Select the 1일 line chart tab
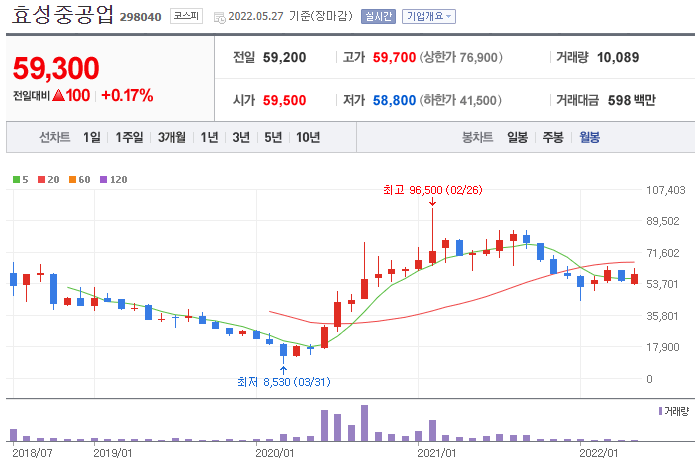695x464 pixels. point(92,137)
